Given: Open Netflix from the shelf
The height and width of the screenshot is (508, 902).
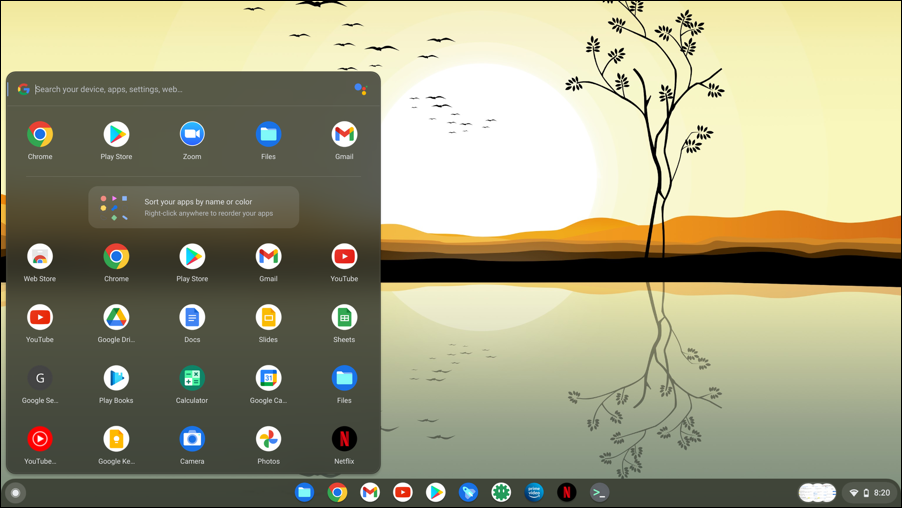Looking at the screenshot, I should tap(567, 492).
